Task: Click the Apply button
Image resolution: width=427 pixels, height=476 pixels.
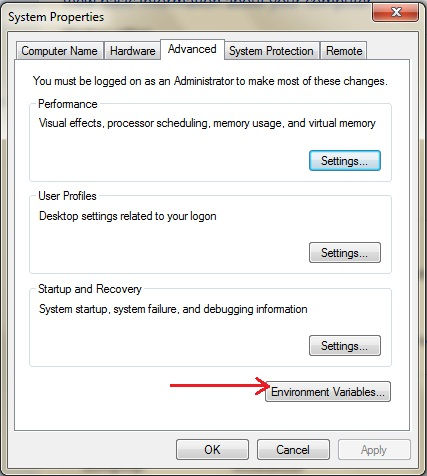Action: tap(374, 450)
